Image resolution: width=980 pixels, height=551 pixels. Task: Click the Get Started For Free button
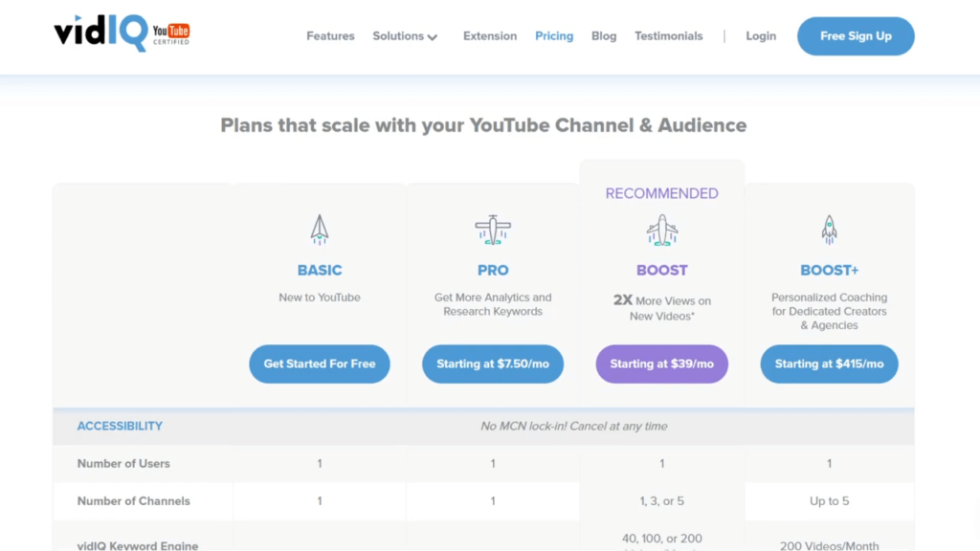tap(320, 364)
